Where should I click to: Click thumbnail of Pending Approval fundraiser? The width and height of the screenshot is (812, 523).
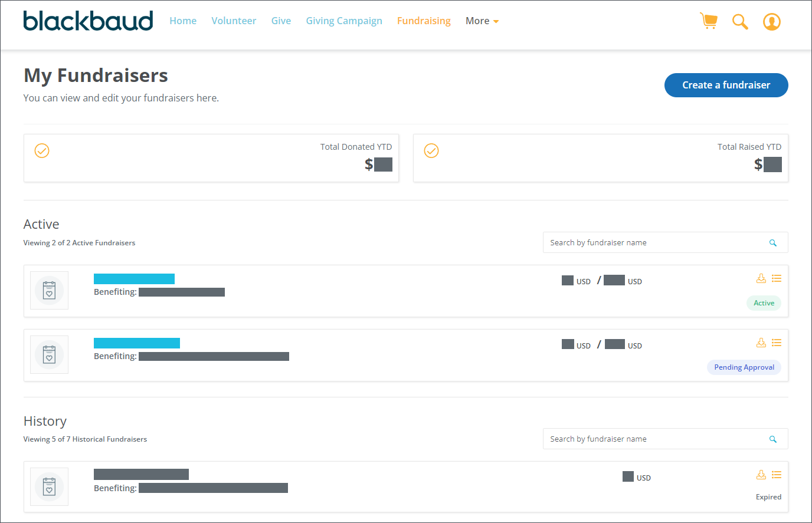click(x=50, y=355)
